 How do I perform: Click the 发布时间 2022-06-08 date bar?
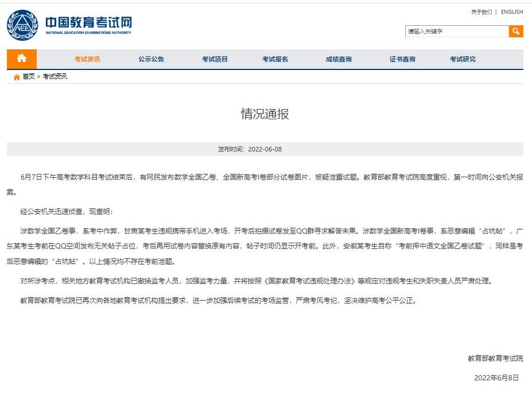coord(265,149)
